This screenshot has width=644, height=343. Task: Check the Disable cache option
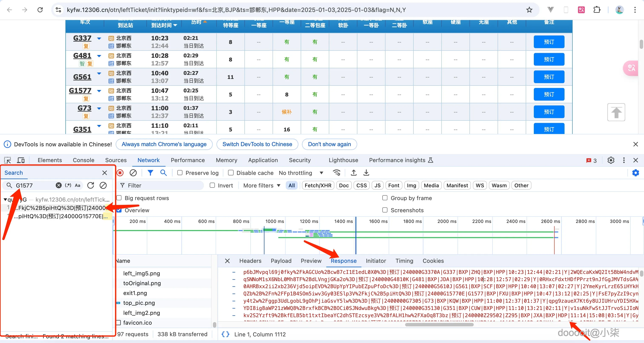click(231, 173)
